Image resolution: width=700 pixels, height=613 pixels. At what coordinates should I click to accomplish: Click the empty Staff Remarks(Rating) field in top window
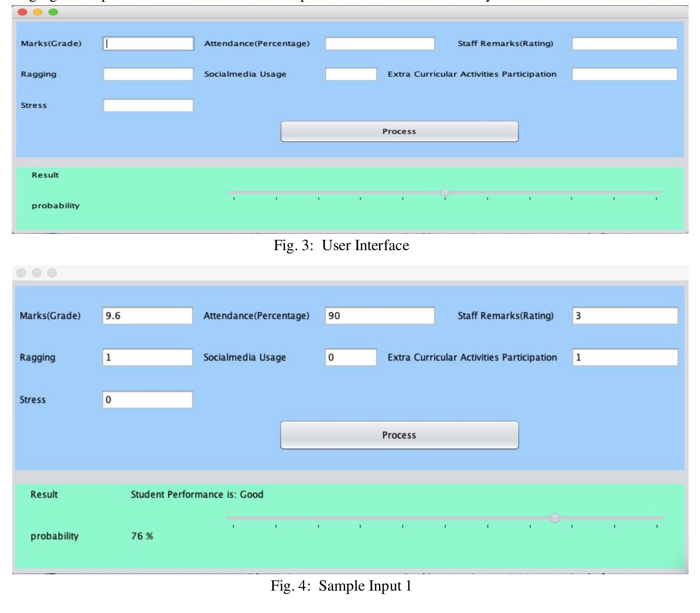(625, 43)
